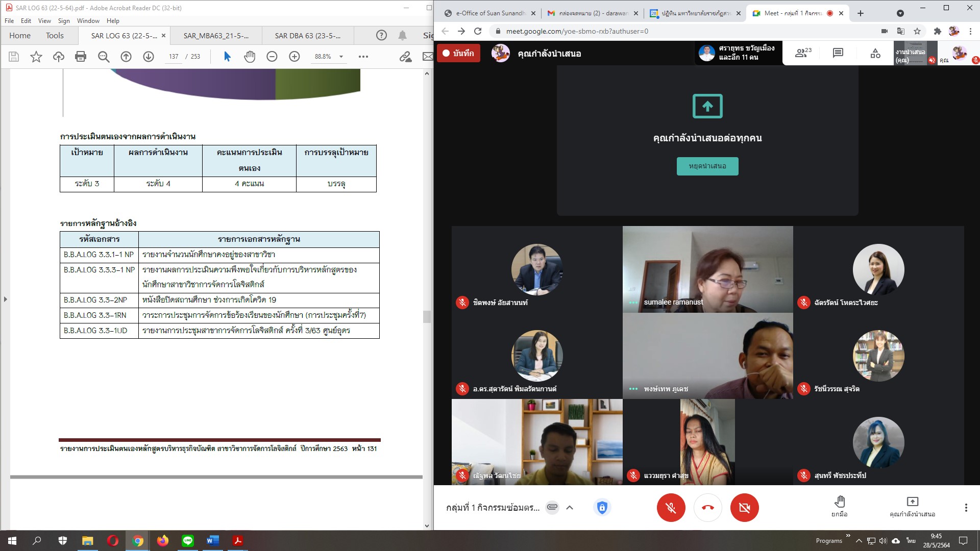Expand meeting details chevron arrow
Screen dimensions: 980x551
click(x=570, y=508)
